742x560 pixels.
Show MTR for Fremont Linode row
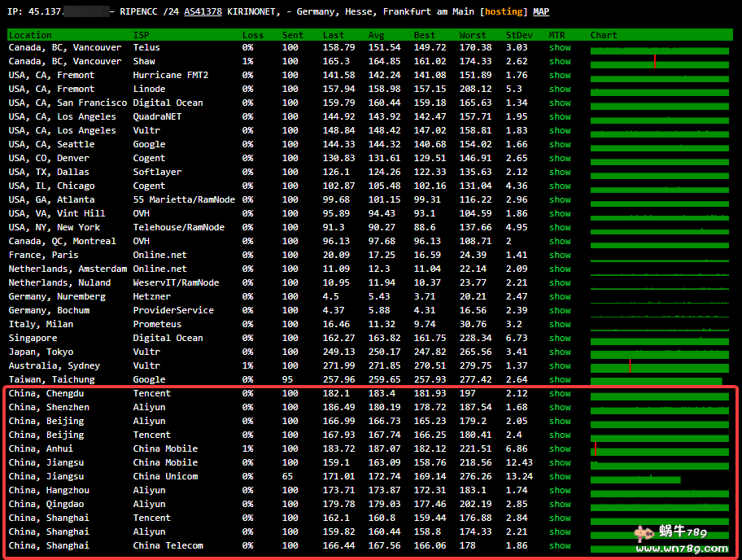[x=560, y=89]
